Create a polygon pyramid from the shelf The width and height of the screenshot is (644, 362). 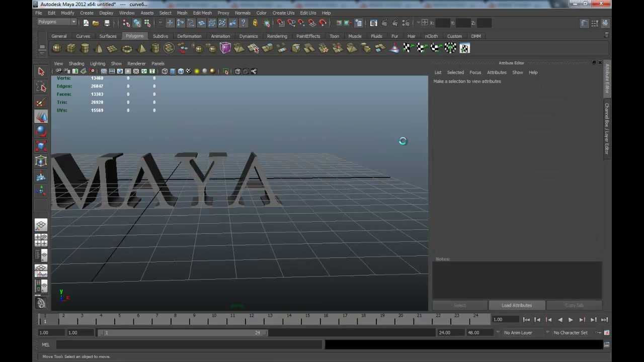[141, 48]
